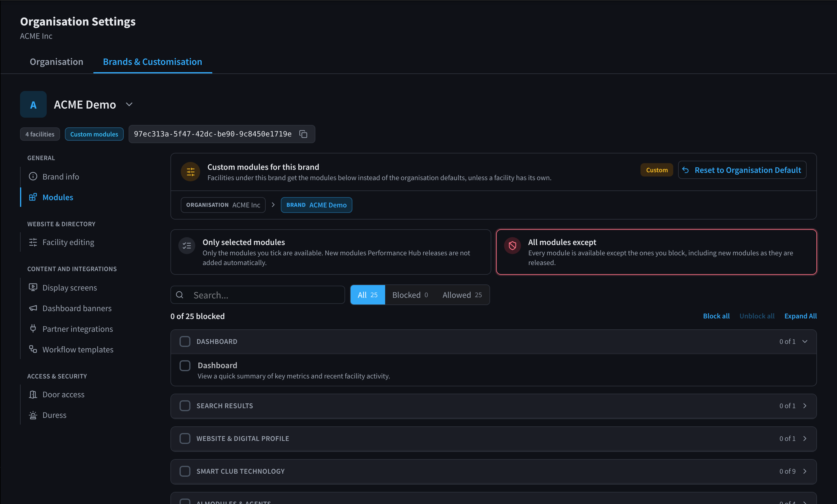Tick the WEBSITE & DIGITAL PROFILE checkbox
This screenshot has height=504, width=837.
point(185,438)
